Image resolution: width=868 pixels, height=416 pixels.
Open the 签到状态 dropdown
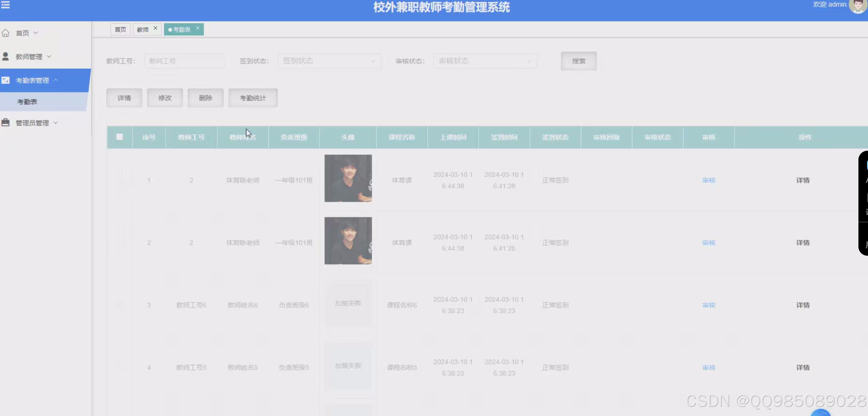click(329, 61)
